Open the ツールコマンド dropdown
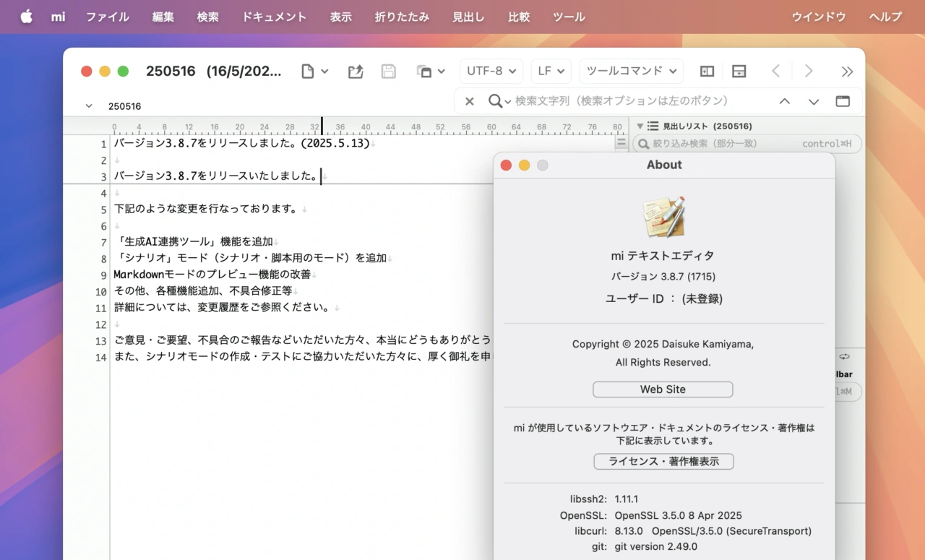This screenshot has height=560, width=925. (x=631, y=71)
